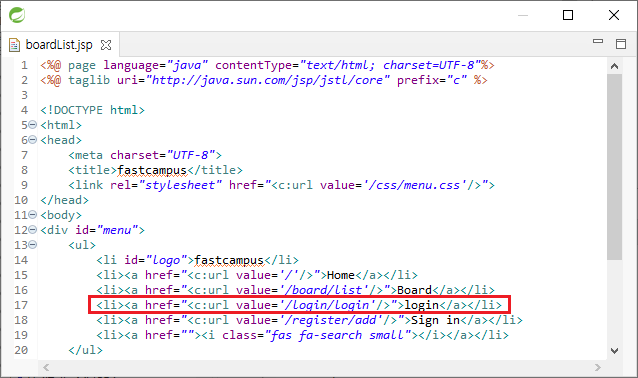This screenshot has height=378, width=638.
Task: Click the horizontal scrollbar right arrow
Action: 597,367
